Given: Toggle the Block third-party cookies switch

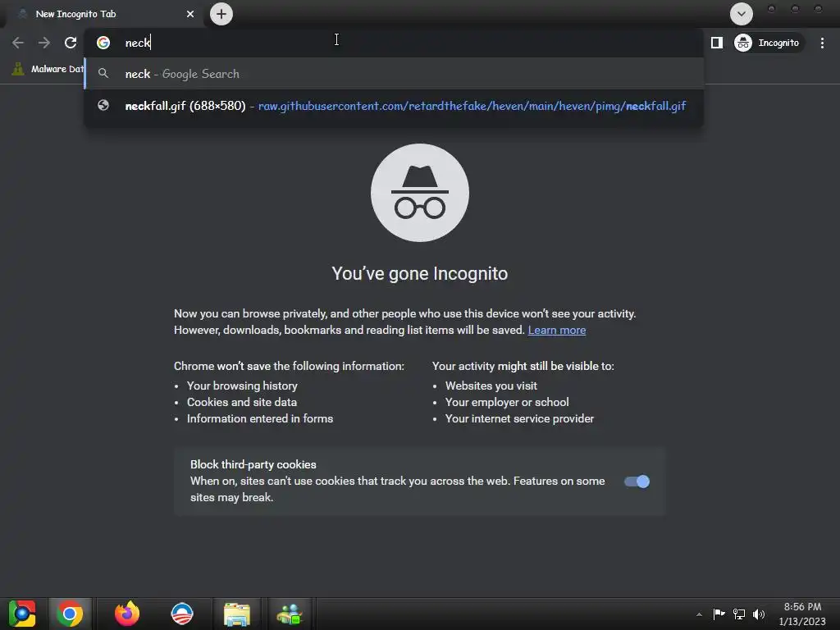Looking at the screenshot, I should point(637,482).
